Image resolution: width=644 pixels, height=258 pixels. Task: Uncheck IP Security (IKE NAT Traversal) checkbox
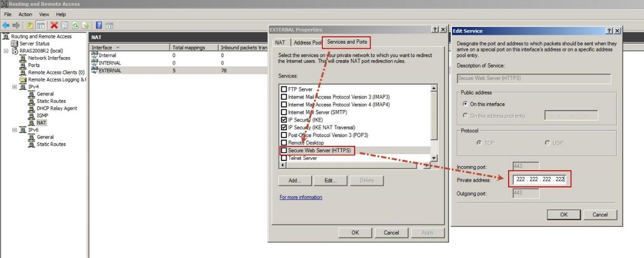pyautogui.click(x=284, y=127)
